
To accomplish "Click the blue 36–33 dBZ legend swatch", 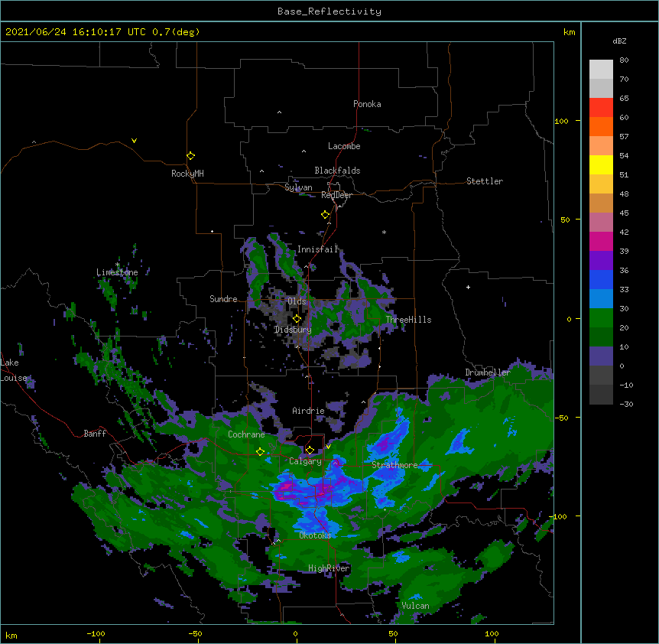I will tap(601, 279).
